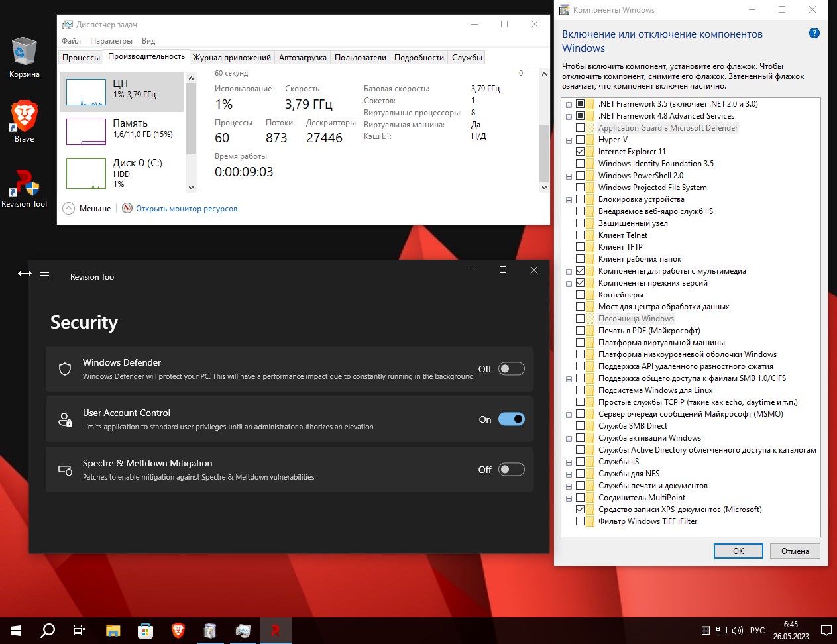Screen dimensions: 837x644
Task: Open Microsoft Store from taskbar
Action: 145,631
